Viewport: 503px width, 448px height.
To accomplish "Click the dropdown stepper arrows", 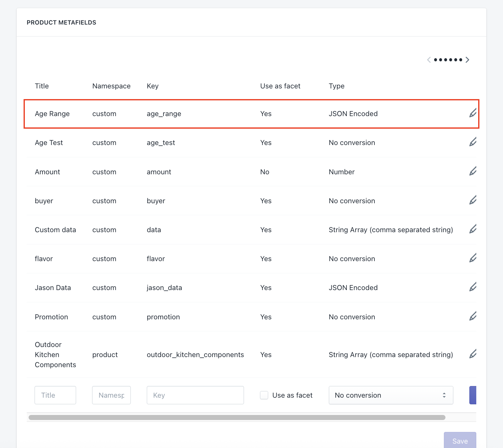I will point(444,395).
